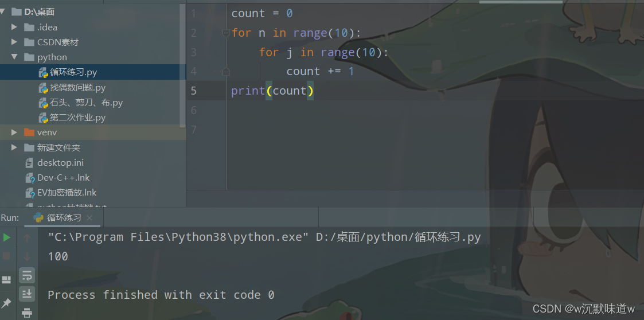Click line number 3 in gutter
Screen dimensions: 644x320
193,52
